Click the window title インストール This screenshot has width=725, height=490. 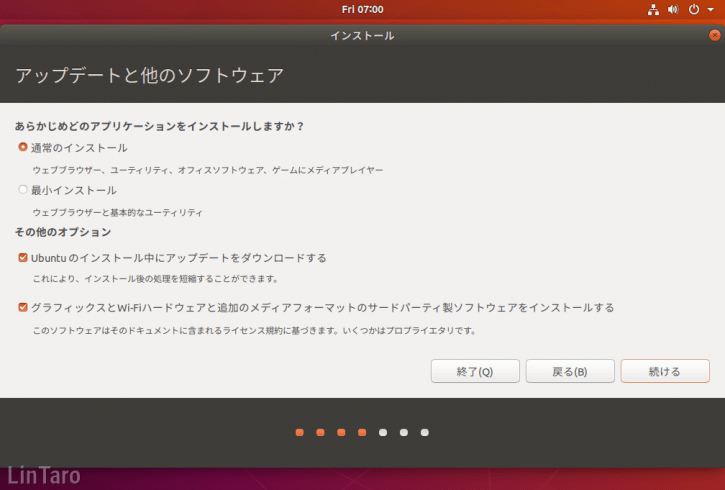(362, 36)
